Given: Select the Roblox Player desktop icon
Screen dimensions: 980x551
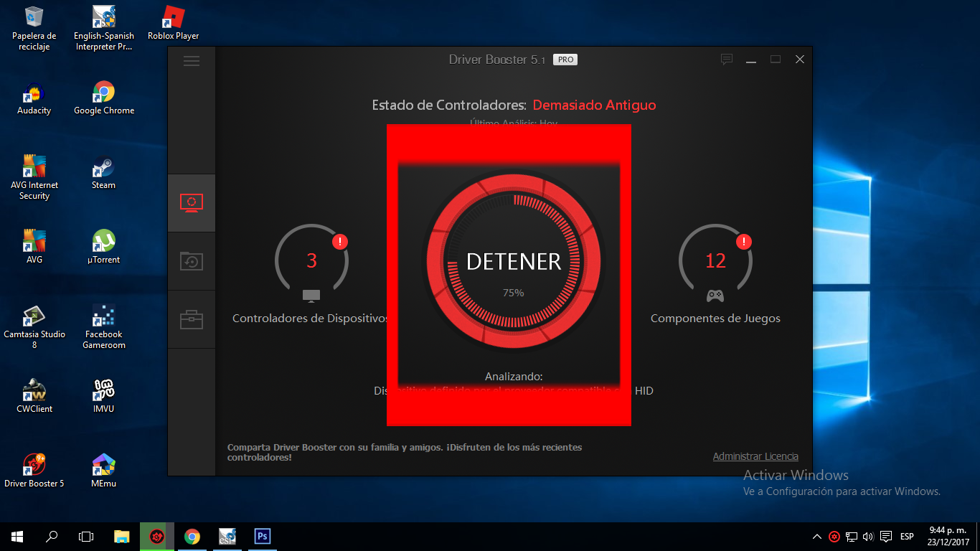Looking at the screenshot, I should click(x=174, y=24).
